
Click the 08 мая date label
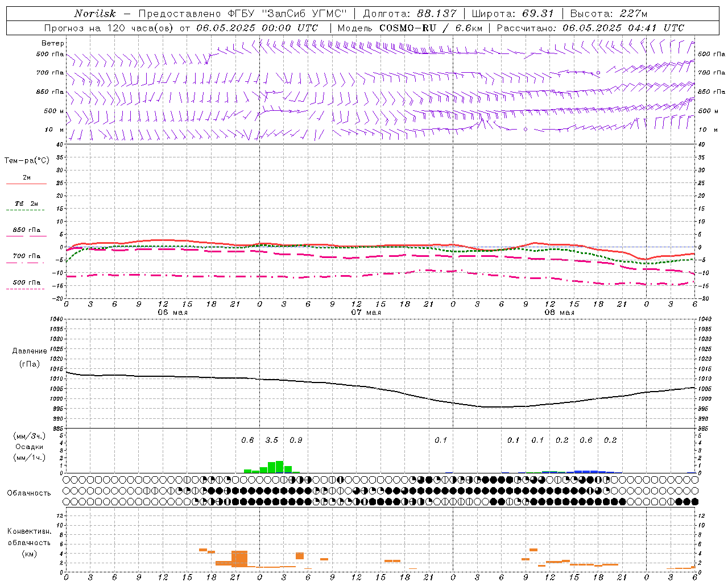(x=559, y=313)
